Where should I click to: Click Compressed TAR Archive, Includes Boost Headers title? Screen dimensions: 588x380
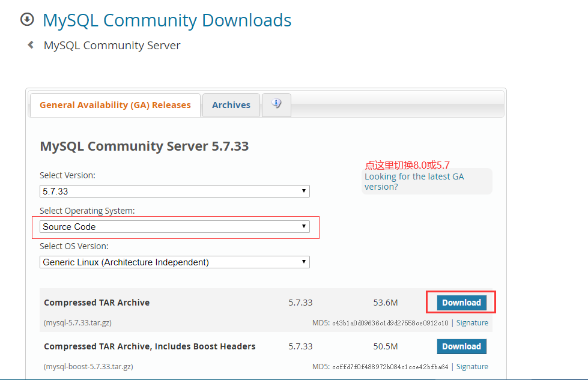(x=150, y=346)
